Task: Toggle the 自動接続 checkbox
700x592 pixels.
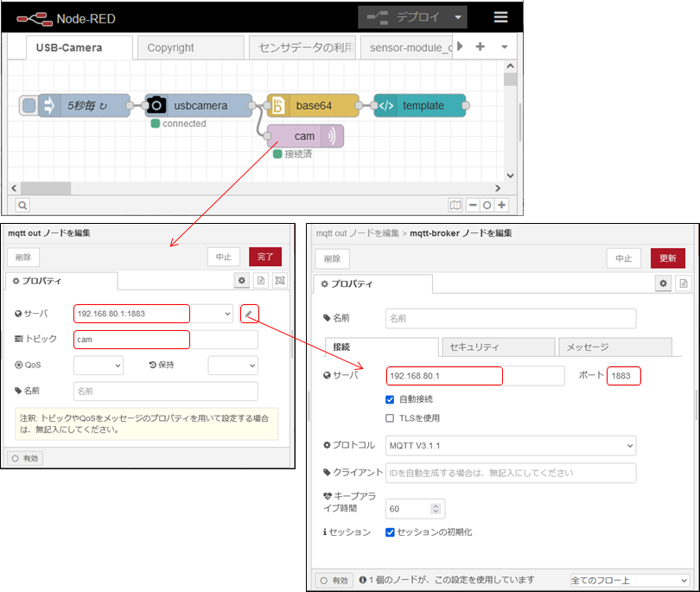Action: click(391, 399)
